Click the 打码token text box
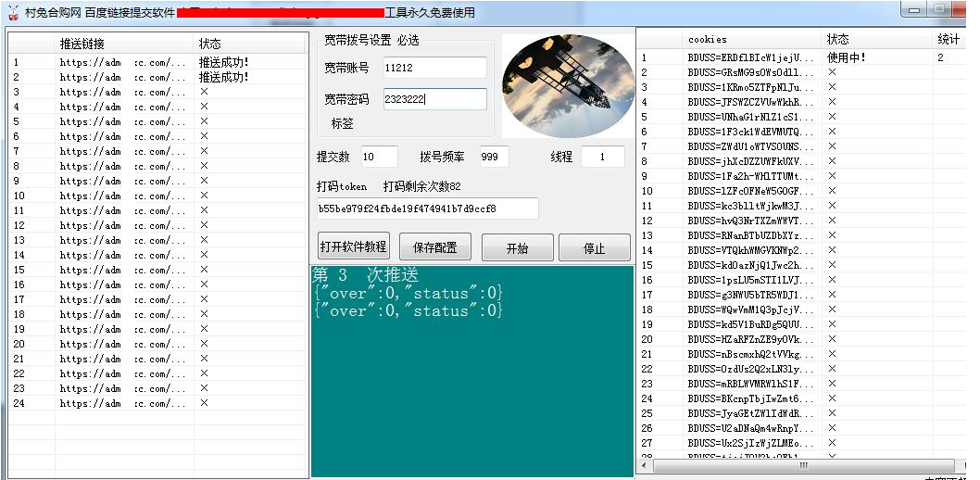This screenshot has height=480, width=980. (x=427, y=208)
